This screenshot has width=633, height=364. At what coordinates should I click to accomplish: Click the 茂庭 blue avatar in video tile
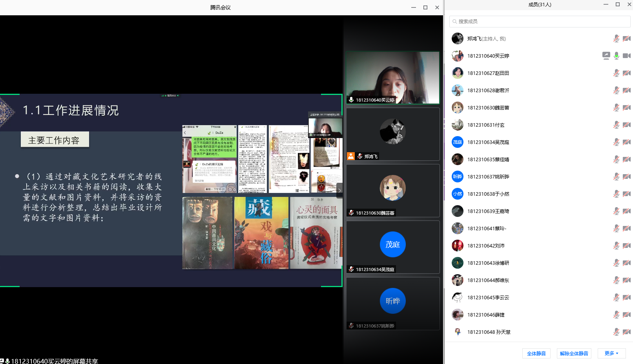click(x=392, y=244)
